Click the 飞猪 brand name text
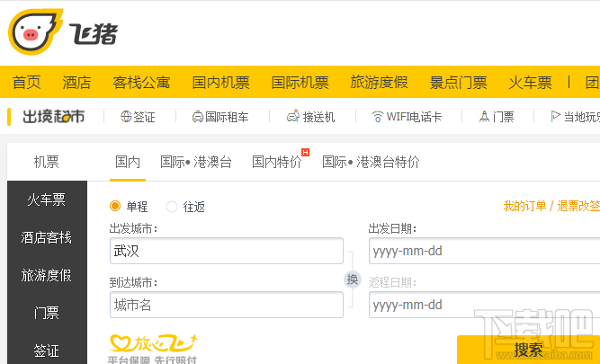 tap(94, 34)
